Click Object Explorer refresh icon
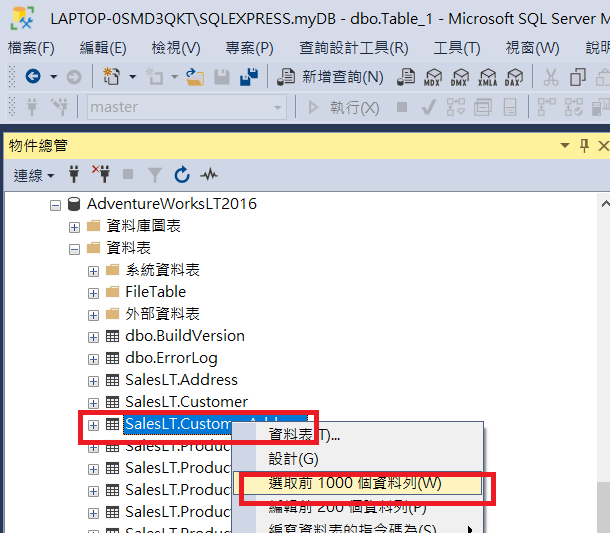The image size is (610, 533). (182, 174)
